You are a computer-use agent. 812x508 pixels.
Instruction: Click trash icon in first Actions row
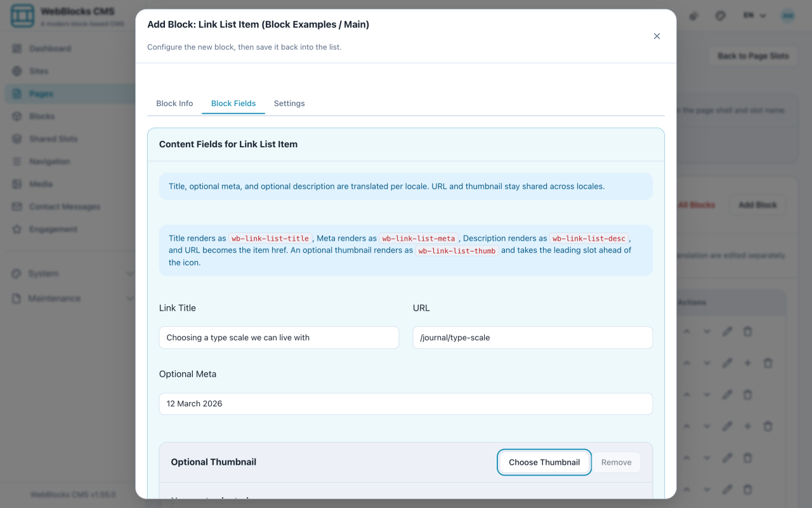(x=747, y=331)
